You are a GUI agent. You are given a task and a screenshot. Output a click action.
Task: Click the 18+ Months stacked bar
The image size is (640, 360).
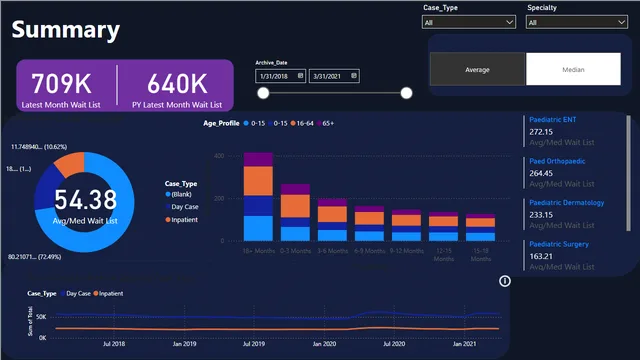258,197
